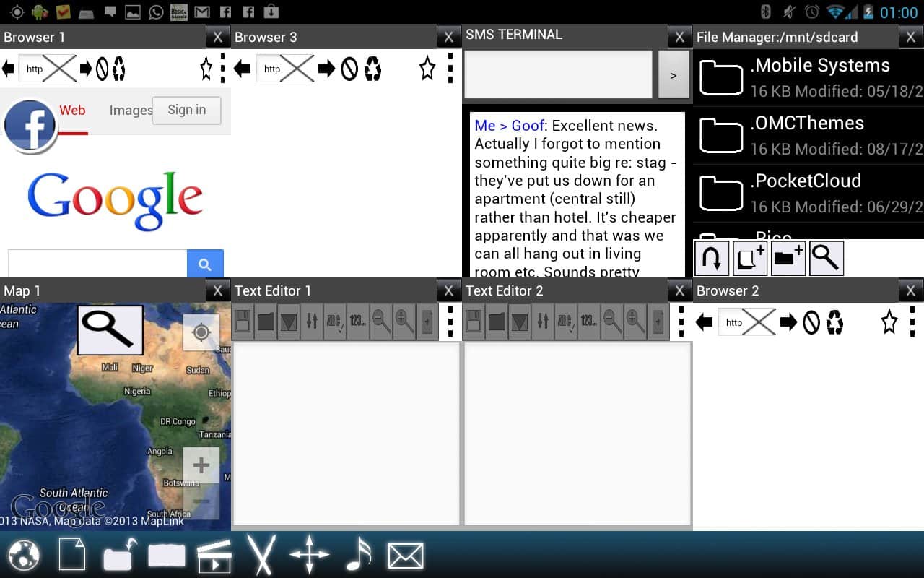Click the save floppy icon in Text Editor 1
The height and width of the screenshot is (578, 924).
(243, 321)
